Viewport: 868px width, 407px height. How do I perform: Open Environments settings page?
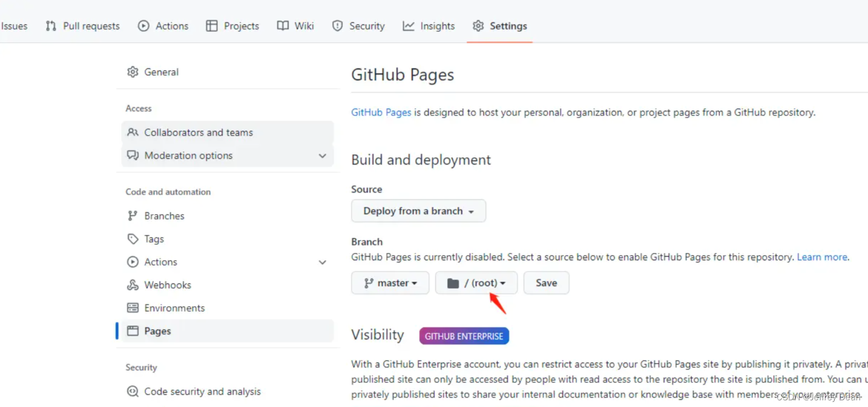(227, 308)
